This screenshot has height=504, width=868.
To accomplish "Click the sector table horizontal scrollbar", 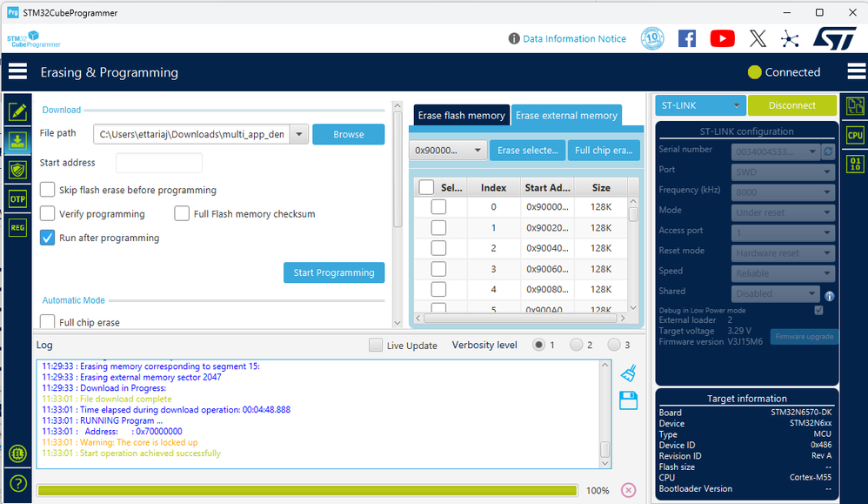I will tap(520, 319).
